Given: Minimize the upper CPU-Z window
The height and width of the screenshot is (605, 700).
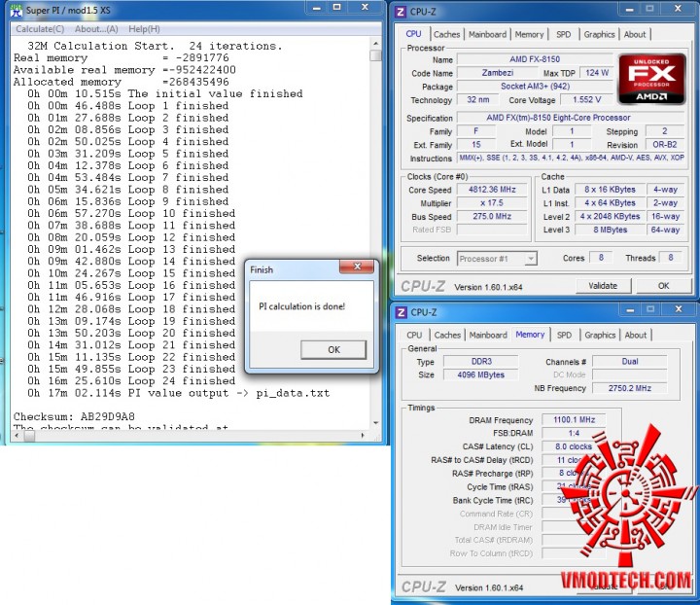Looking at the screenshot, I should (x=629, y=9).
